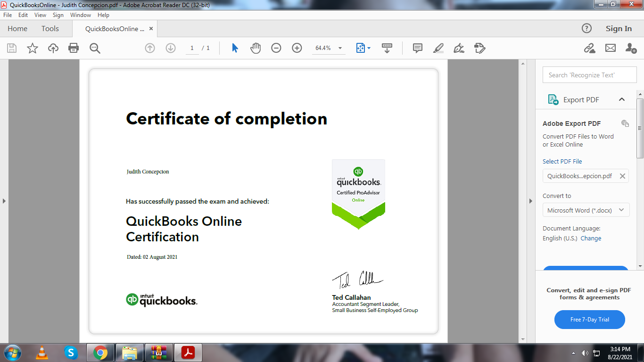Viewport: 644px width, 362px height.
Task: Open Convert to Microsoft Word dropdown
Action: (586, 210)
